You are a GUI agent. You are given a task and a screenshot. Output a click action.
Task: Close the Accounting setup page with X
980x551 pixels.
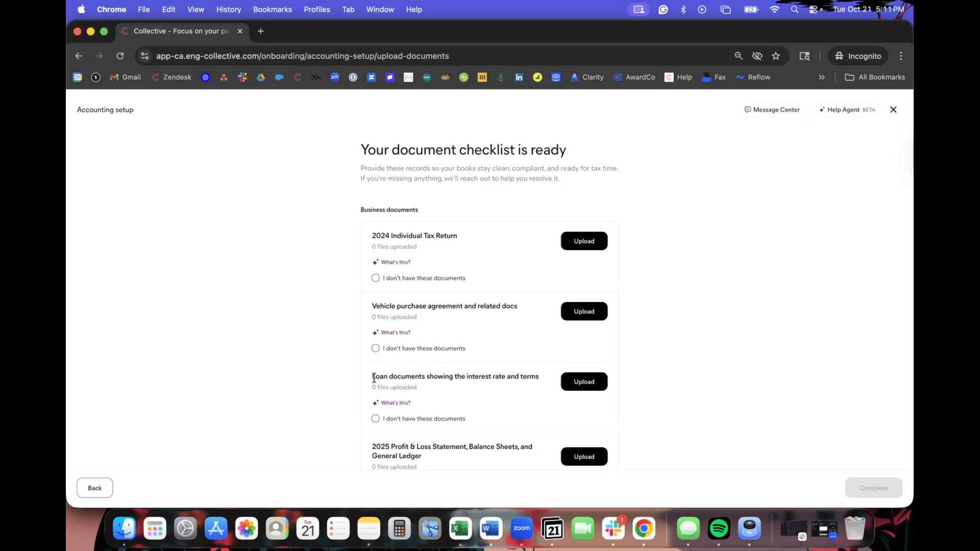893,110
